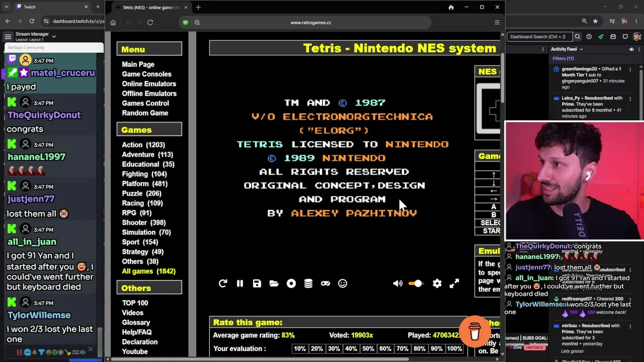The height and width of the screenshot is (362, 644).
Task: Open the emulator's stacked-disks cache icon
Action: pos(308,284)
